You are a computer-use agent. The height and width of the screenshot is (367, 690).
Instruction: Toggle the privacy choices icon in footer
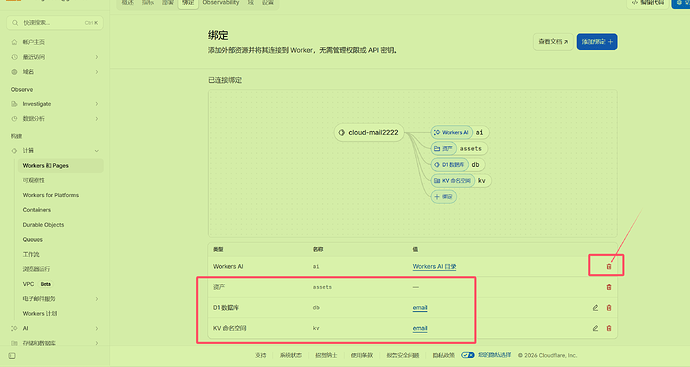467,355
